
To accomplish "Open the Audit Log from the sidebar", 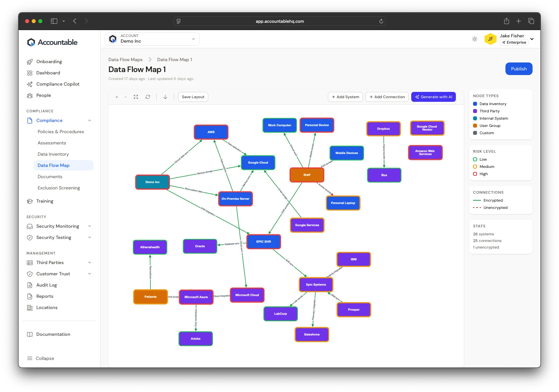I will [x=46, y=285].
